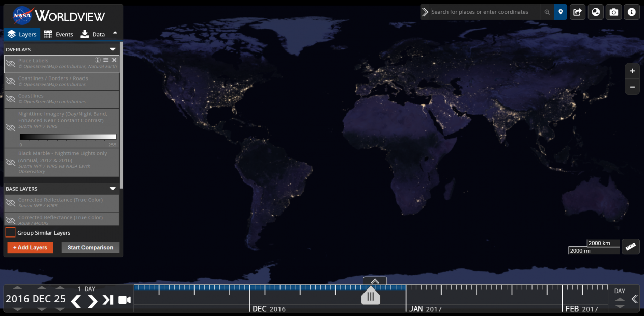Show Nighttime Imagery Day/Night Band layer
This screenshot has width=644, height=316.
coord(10,128)
